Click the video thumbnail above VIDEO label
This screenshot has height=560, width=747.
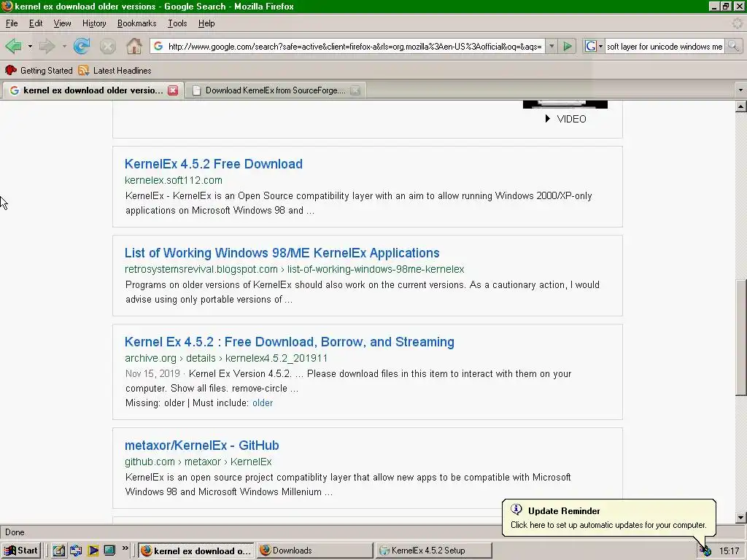[565, 104]
